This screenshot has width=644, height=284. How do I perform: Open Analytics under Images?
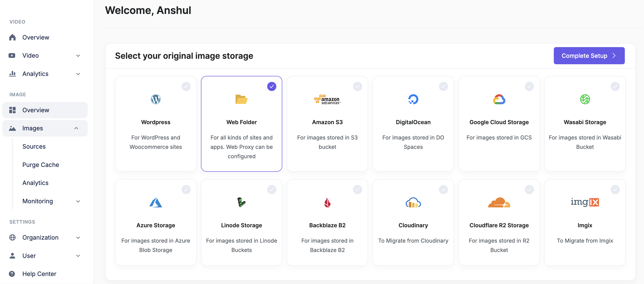click(35, 183)
